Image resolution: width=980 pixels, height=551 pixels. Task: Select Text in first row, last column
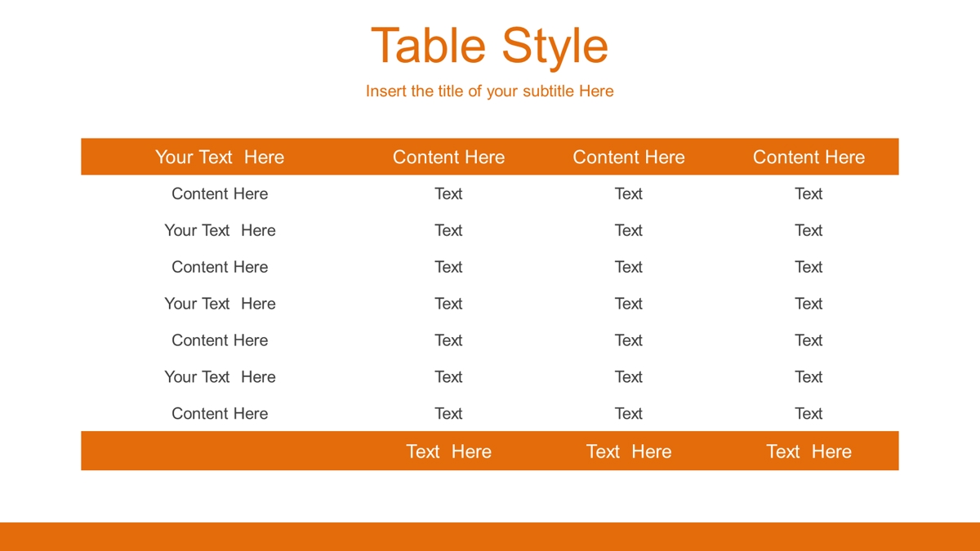[x=808, y=193]
